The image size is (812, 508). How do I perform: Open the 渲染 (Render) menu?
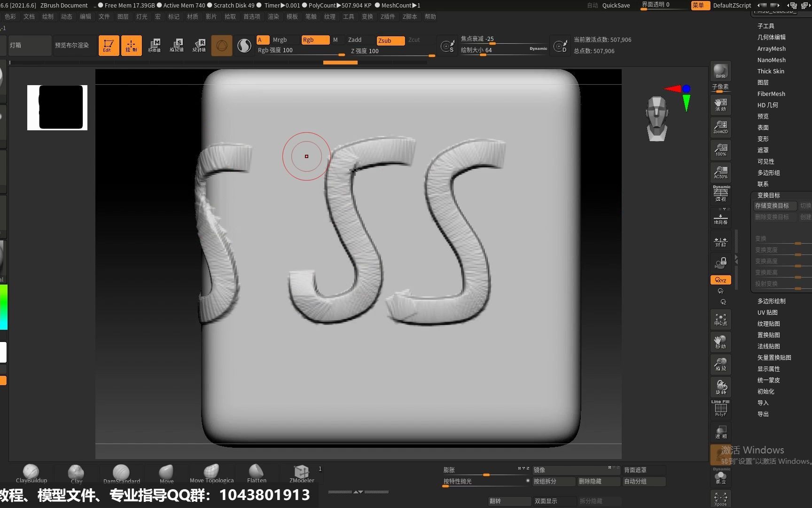click(x=273, y=16)
